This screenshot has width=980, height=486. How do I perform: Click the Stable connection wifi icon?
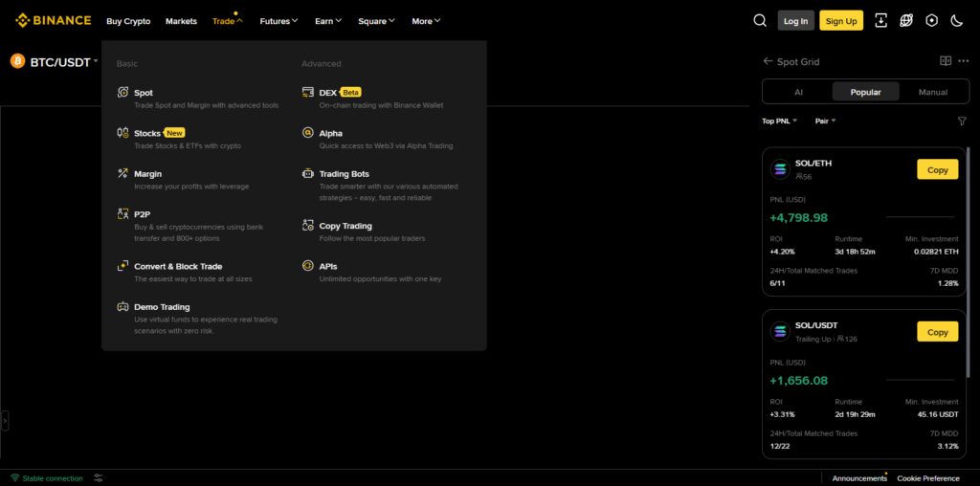15,478
